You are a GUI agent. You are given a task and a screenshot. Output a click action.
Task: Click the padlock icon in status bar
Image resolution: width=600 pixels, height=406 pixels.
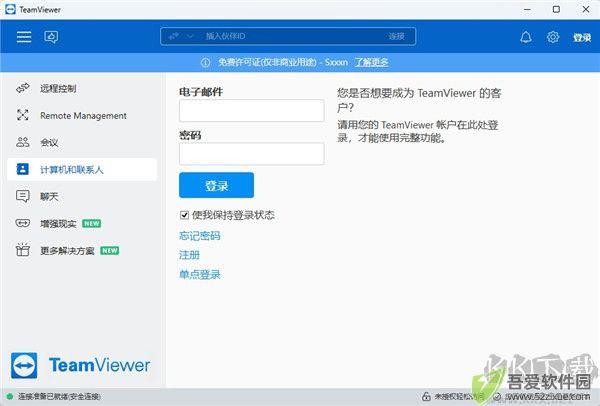coord(426,396)
